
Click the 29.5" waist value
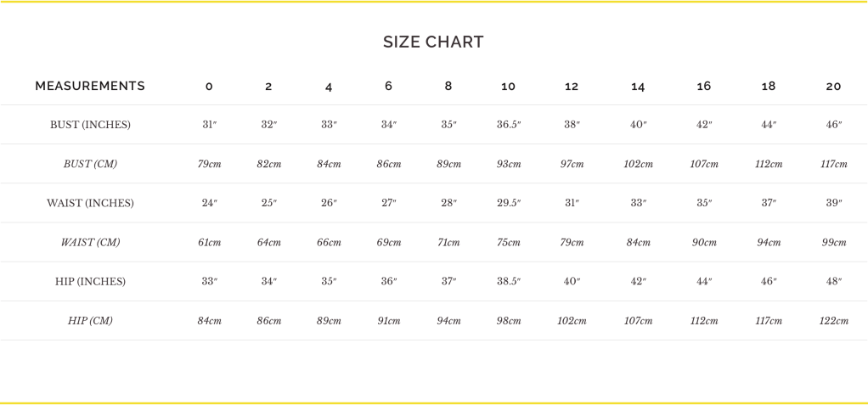click(509, 203)
